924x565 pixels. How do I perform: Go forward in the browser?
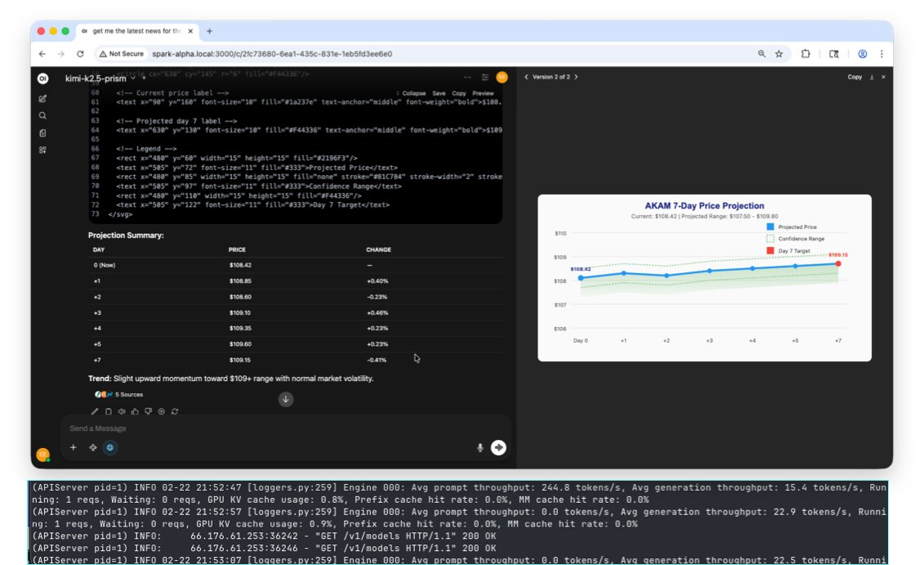(60, 54)
